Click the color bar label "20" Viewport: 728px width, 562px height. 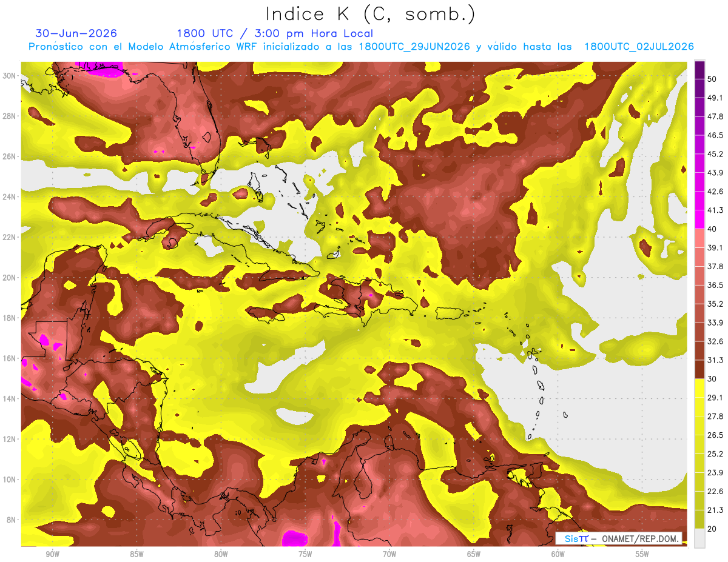(x=713, y=529)
